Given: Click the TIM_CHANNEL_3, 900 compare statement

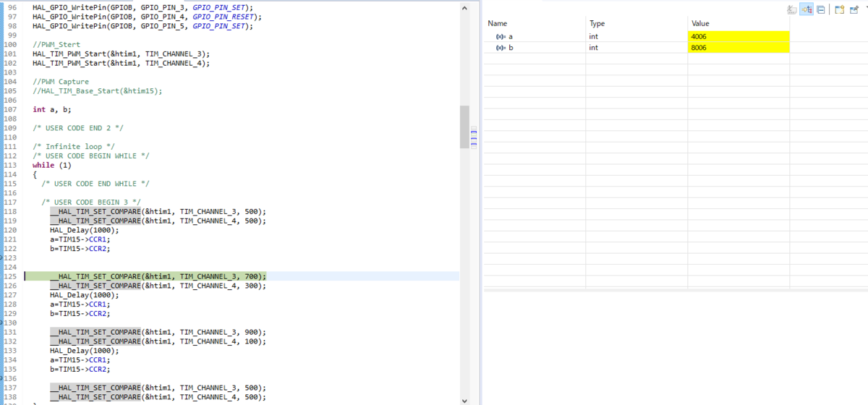Looking at the screenshot, I should pyautogui.click(x=158, y=332).
